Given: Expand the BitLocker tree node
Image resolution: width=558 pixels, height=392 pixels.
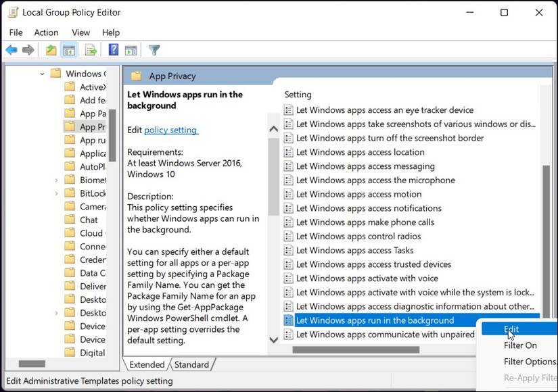Looking at the screenshot, I should tap(57, 193).
